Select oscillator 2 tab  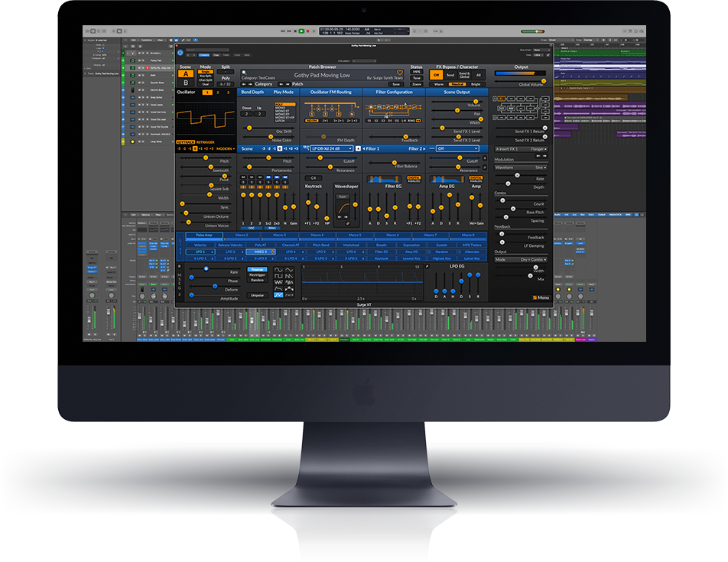pos(217,92)
